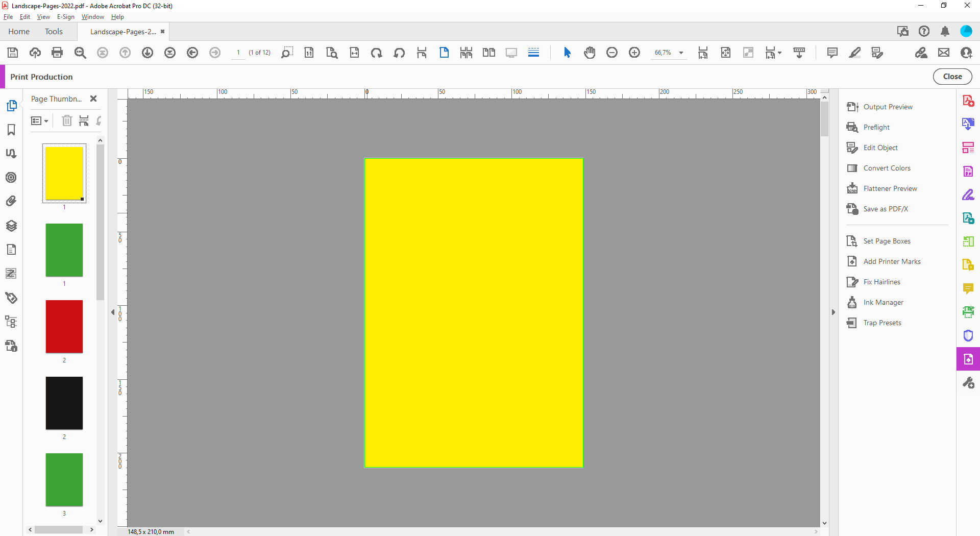This screenshot has height=536, width=980.
Task: Select the green page 3 thumbnail
Action: (x=64, y=480)
